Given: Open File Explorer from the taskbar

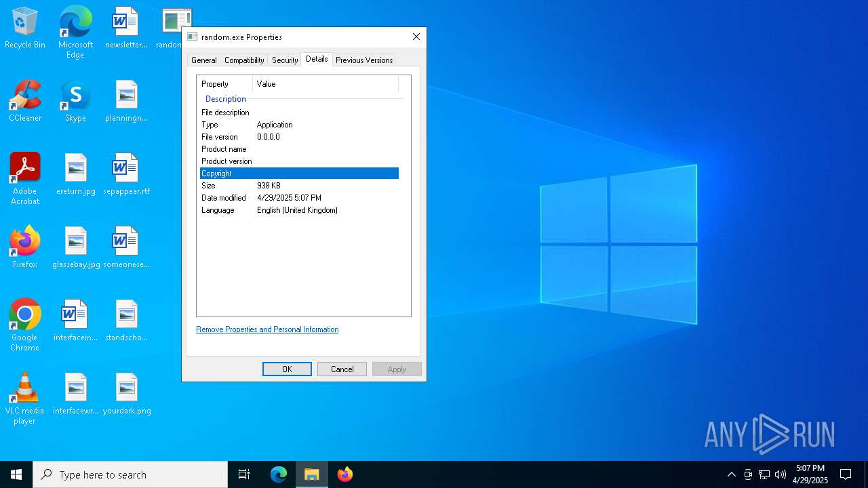Looking at the screenshot, I should tap(312, 474).
